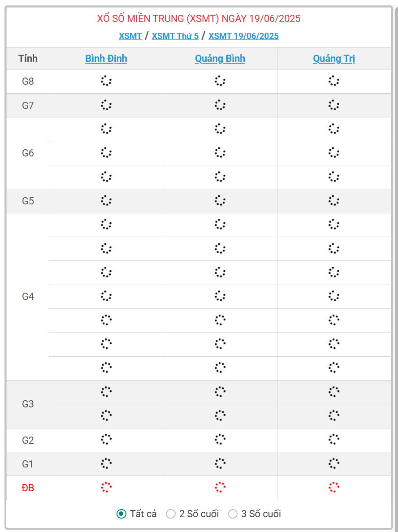Select the 3 Số cuối radio option

pos(233,514)
